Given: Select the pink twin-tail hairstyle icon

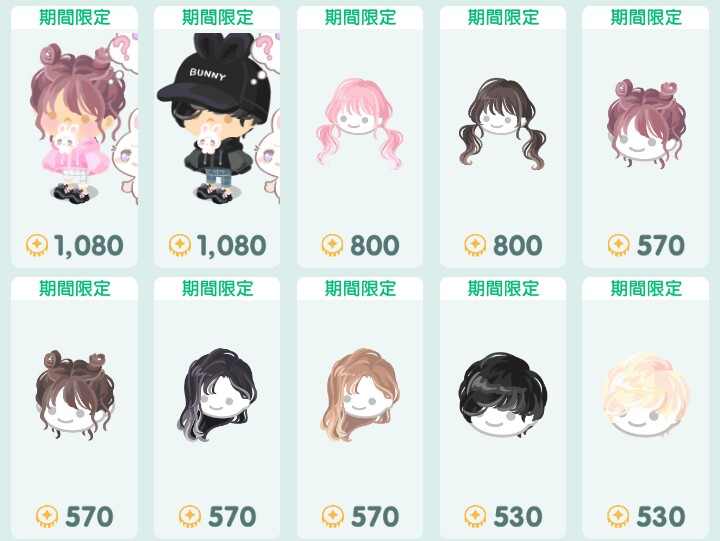Looking at the screenshot, I should pos(360,124).
